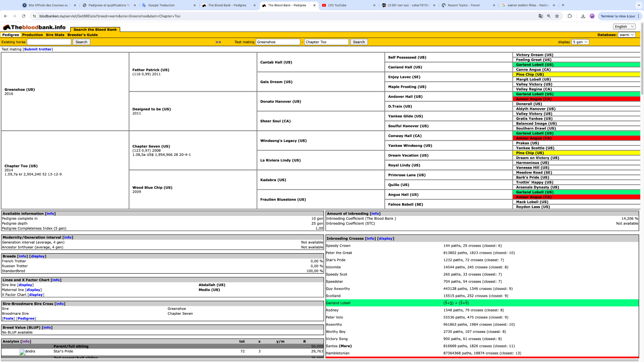Open Breeder's Guide menu item
Screen dimensions: 644x362
[x=83, y=35]
